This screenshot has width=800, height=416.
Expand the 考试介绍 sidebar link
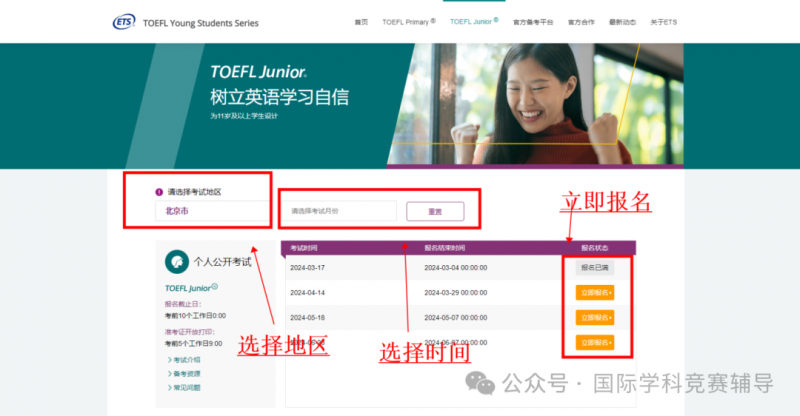[x=184, y=360]
